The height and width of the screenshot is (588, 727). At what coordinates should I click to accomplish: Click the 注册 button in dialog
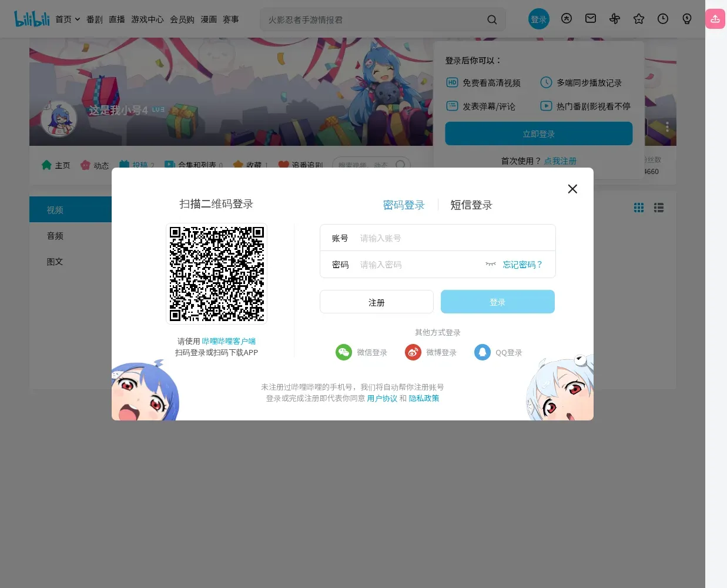tap(377, 302)
